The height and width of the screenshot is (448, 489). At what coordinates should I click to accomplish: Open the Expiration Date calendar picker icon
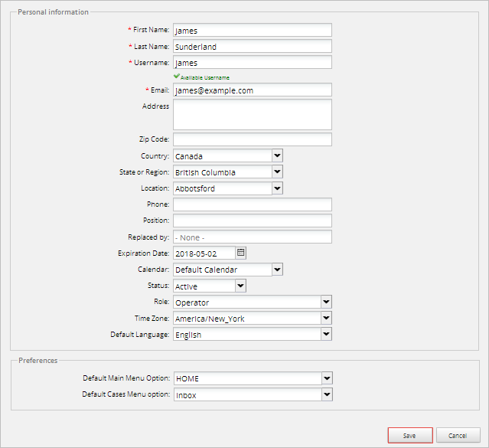240,253
